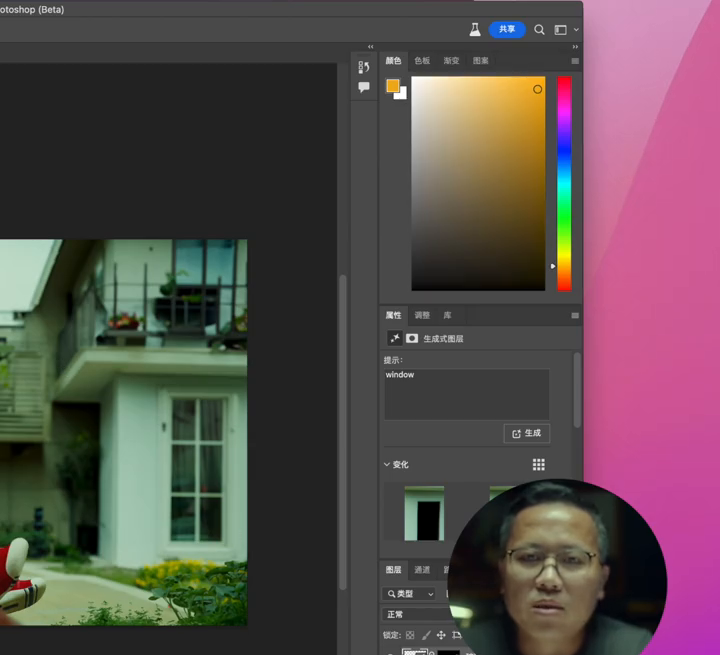Click the generative sparkle icon in Properties

pos(394,339)
